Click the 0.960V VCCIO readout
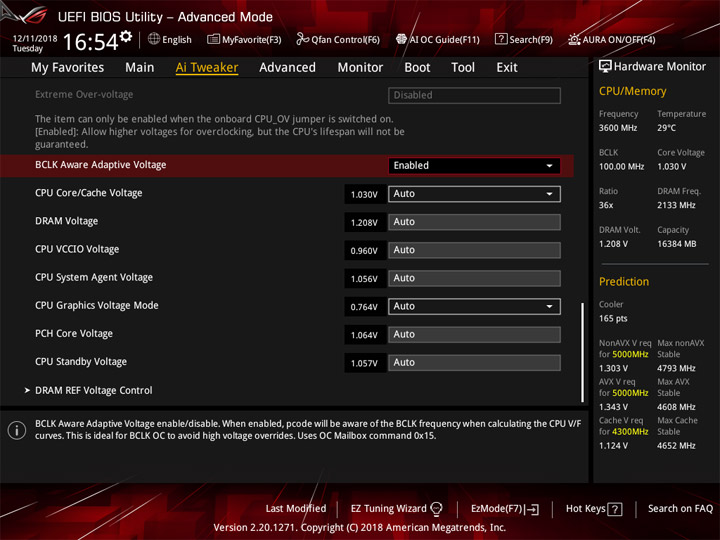Image resolution: width=720 pixels, height=540 pixels. [364, 251]
